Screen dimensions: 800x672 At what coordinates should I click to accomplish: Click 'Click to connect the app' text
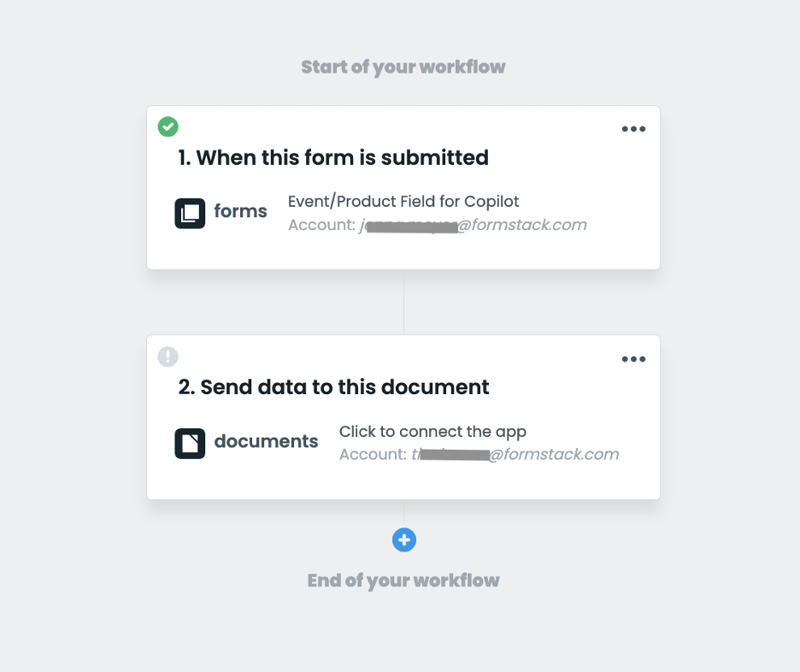(x=432, y=432)
